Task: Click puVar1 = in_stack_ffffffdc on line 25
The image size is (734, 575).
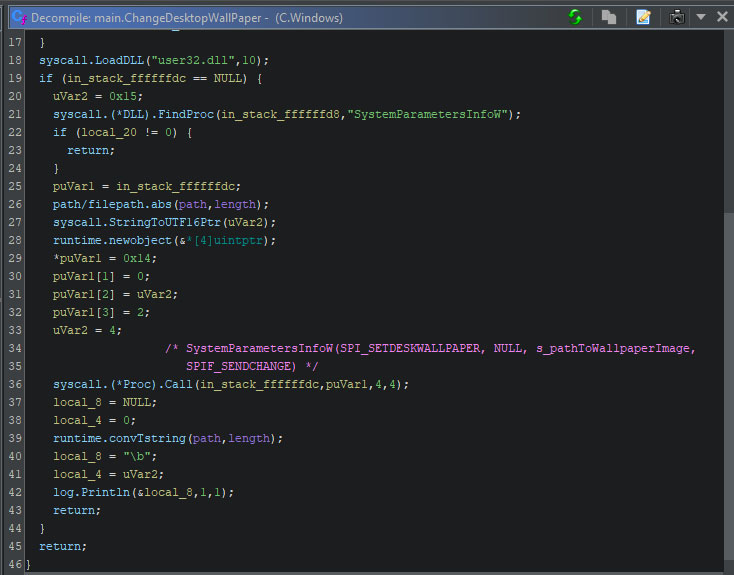Action: pyautogui.click(x=147, y=186)
